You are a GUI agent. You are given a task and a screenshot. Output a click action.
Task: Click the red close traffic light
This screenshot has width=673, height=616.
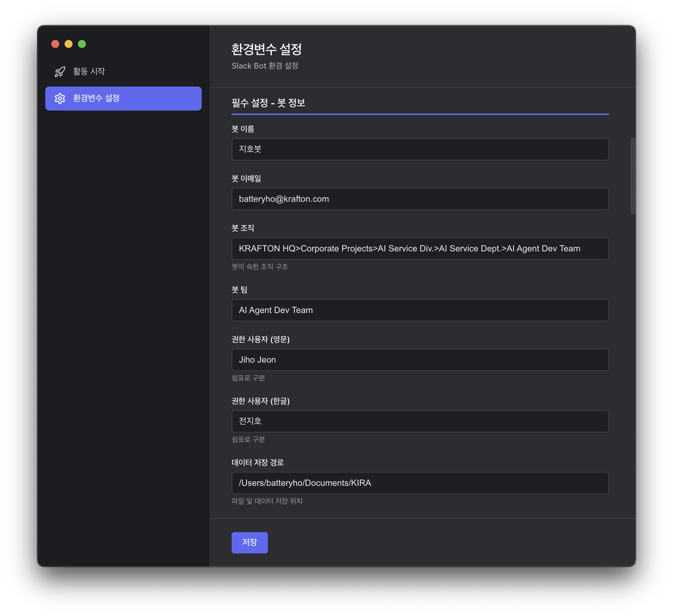coord(55,44)
